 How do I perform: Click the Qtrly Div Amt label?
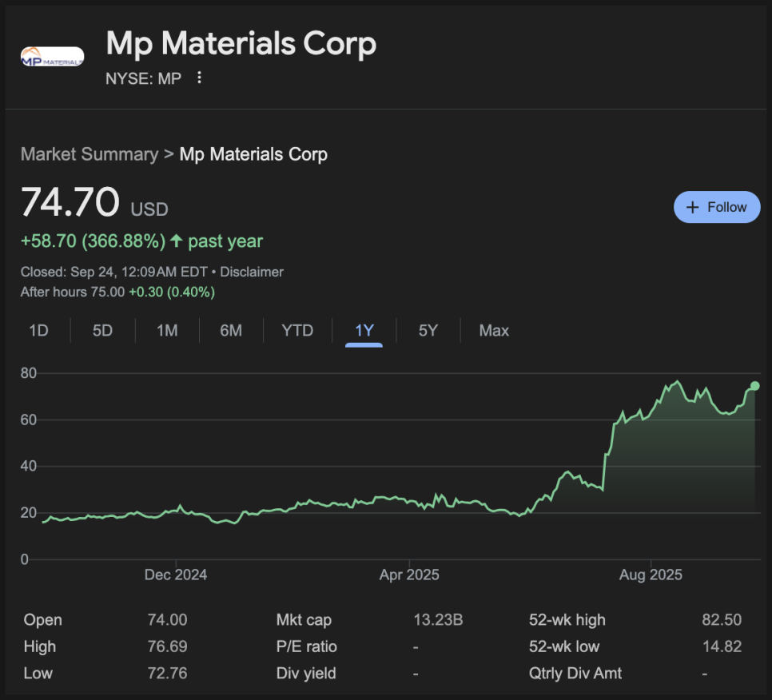pyautogui.click(x=575, y=673)
